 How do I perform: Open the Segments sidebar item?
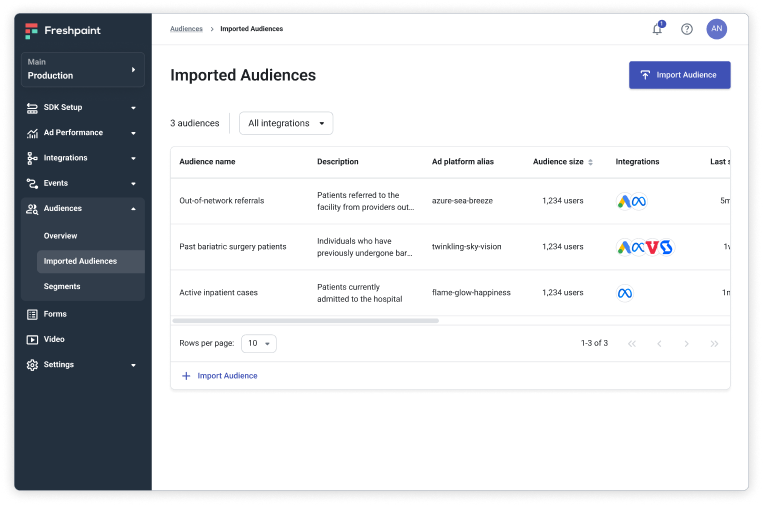(x=62, y=286)
